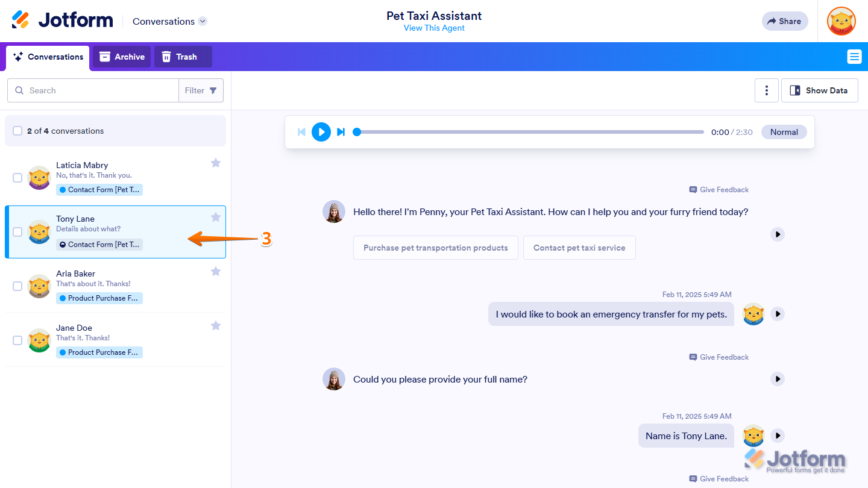
Task: Tick the Jane Doe conversation checkbox
Action: point(17,340)
